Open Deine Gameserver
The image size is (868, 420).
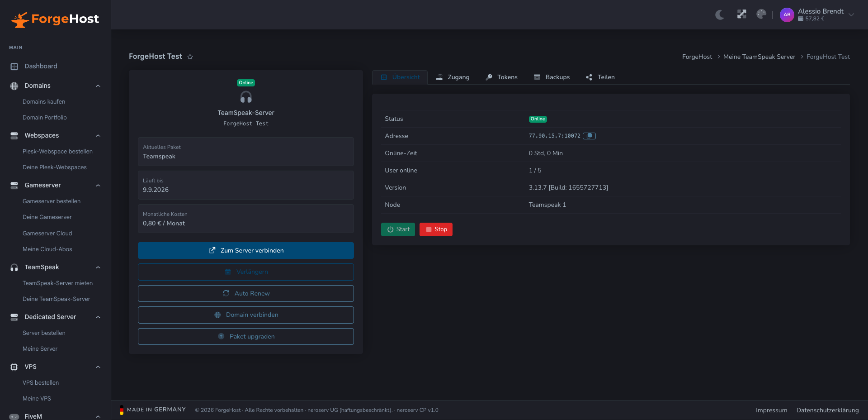[47, 217]
